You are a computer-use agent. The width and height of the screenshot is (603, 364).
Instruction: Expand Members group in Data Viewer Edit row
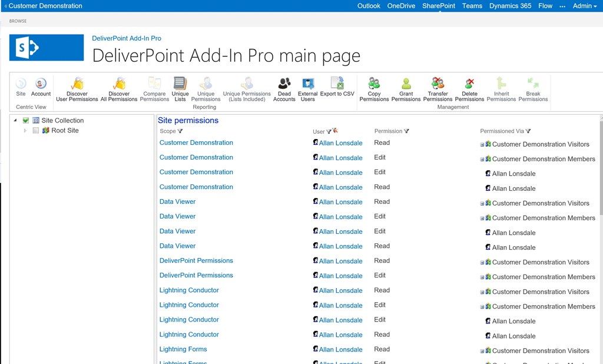tap(482, 218)
